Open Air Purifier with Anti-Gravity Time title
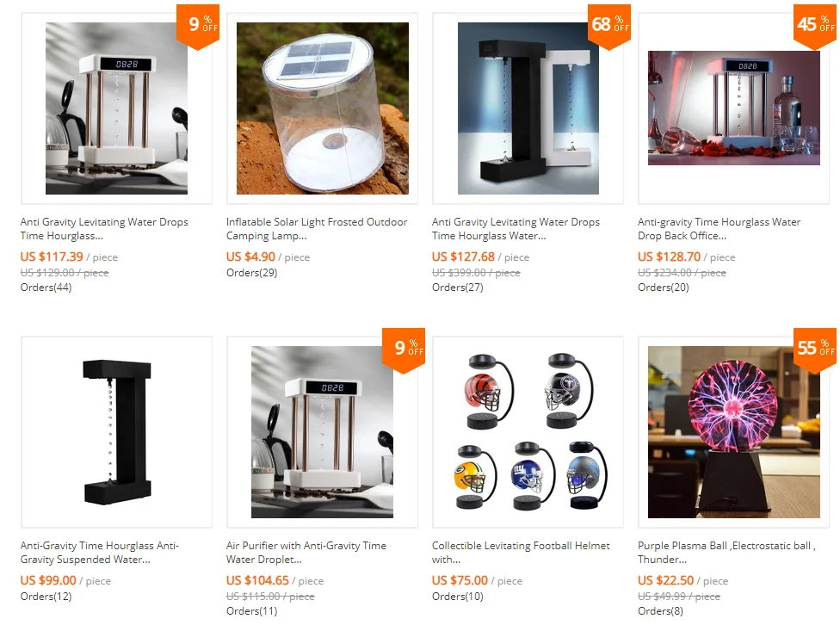This screenshot has width=840, height=625. click(x=306, y=552)
